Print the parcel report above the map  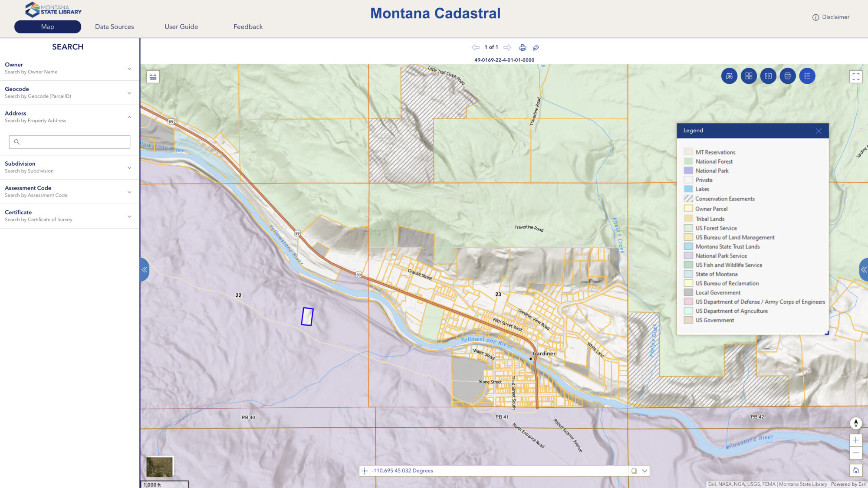pyautogui.click(x=523, y=47)
